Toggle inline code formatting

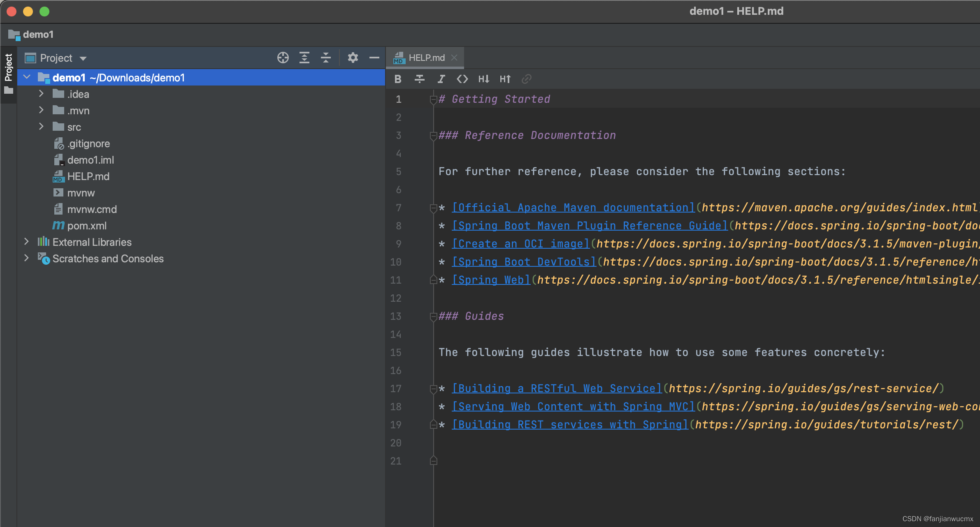tap(462, 79)
